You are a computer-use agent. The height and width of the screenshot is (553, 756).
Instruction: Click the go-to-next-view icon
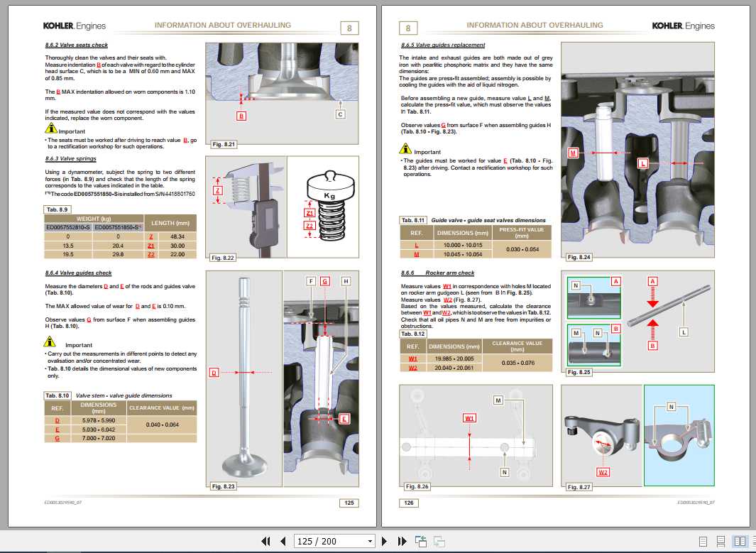[439, 541]
